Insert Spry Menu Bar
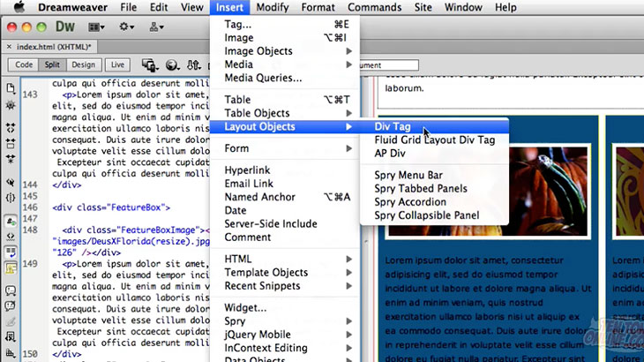 click(435, 175)
